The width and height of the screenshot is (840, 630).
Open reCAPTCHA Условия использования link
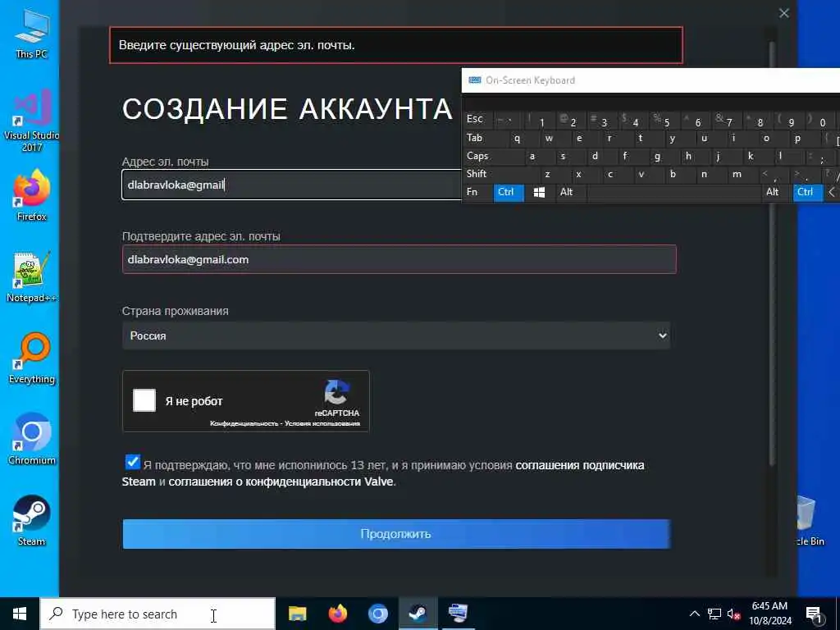pyautogui.click(x=322, y=424)
